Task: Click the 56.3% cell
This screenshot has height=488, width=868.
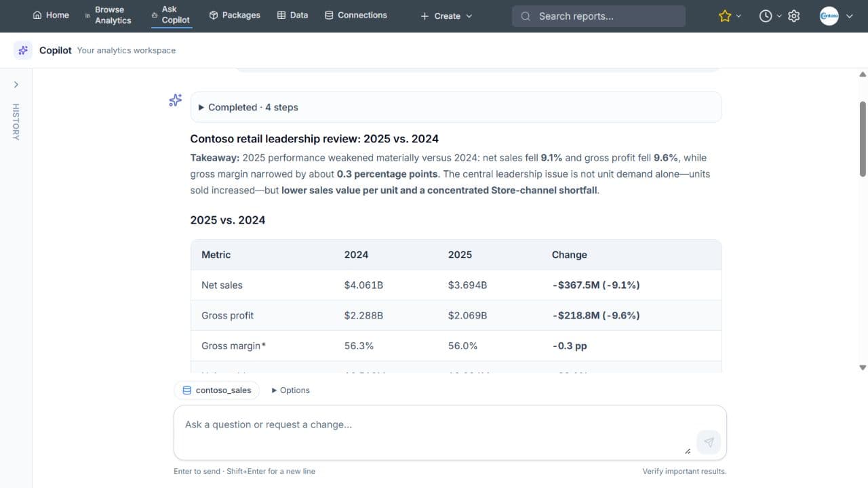Action: tap(359, 346)
